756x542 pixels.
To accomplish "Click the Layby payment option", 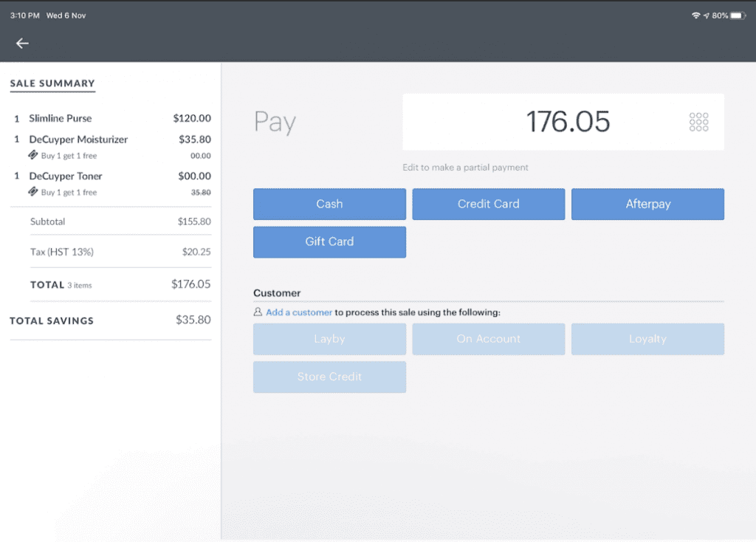I will coord(329,338).
